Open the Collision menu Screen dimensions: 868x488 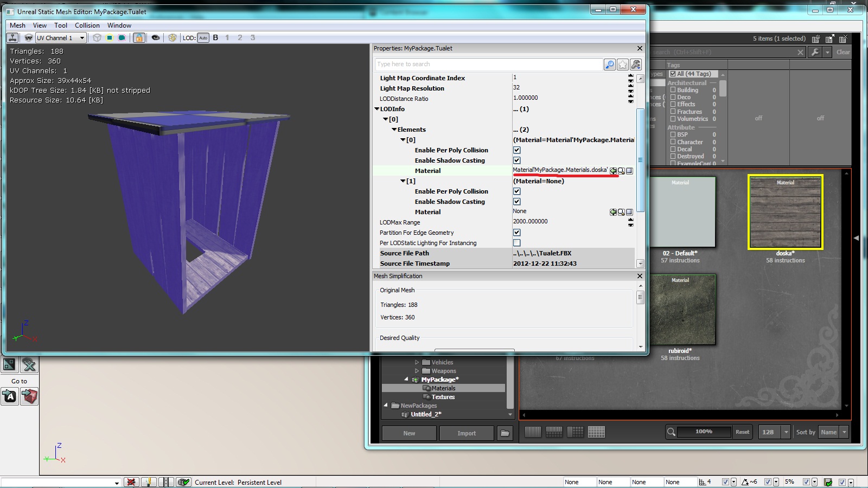(87, 25)
